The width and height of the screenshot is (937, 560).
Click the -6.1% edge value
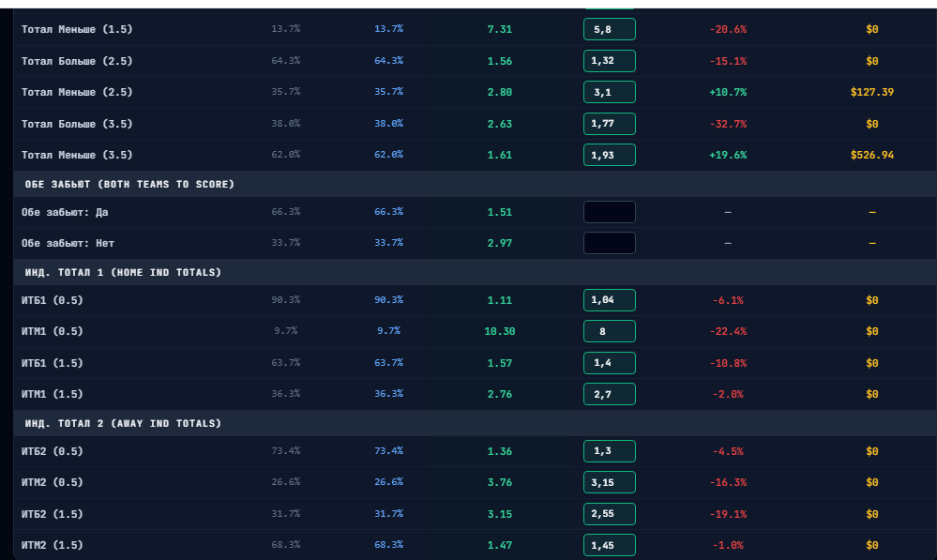tap(728, 300)
